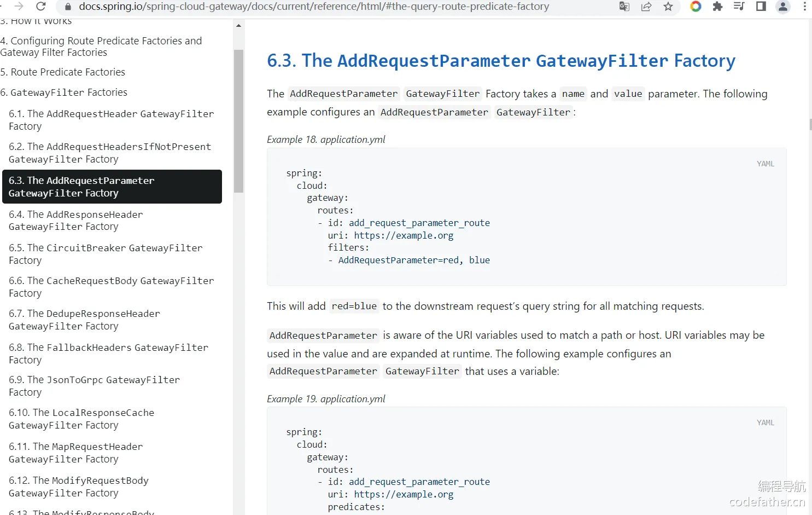Viewport: 812px width, 515px height.
Task: Click "add_request_parameter_route" id in Example 18
Action: [x=419, y=223]
